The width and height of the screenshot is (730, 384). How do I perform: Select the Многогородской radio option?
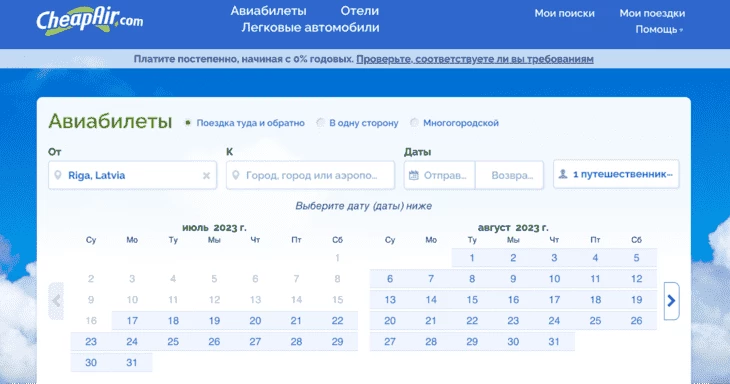coord(414,123)
